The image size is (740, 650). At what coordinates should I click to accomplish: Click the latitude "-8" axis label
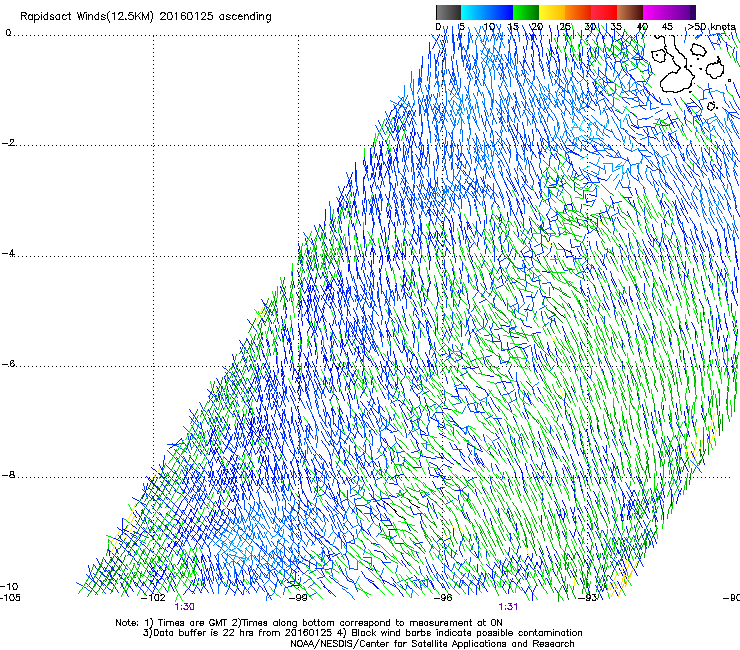pos(8,475)
